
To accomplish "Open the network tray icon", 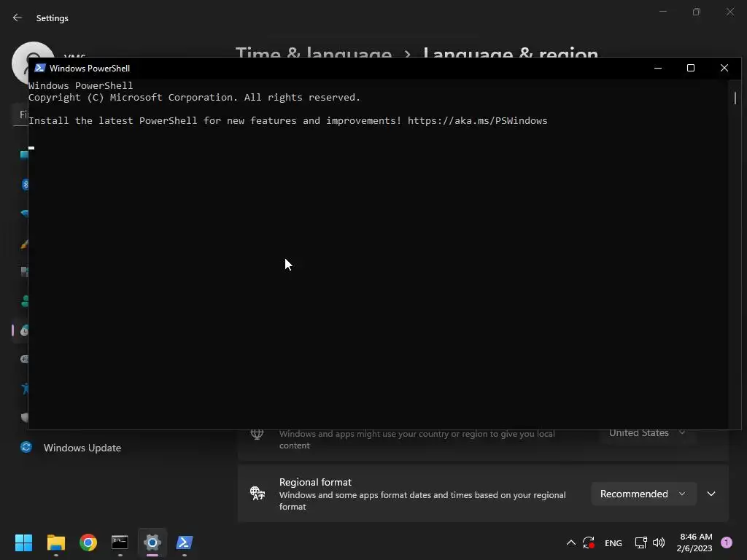I will tap(640, 542).
